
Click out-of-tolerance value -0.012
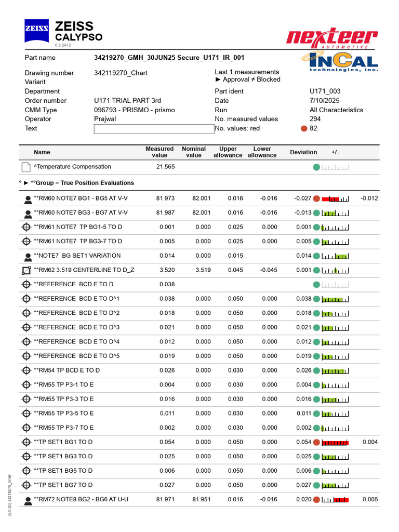point(369,198)
